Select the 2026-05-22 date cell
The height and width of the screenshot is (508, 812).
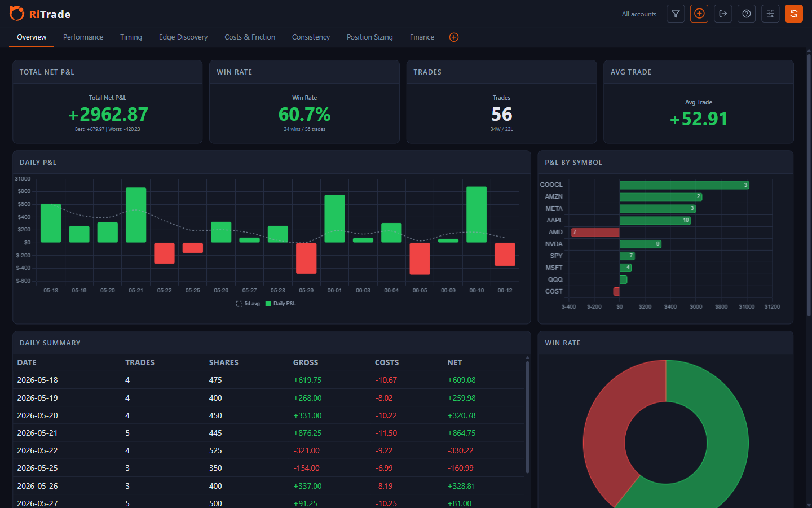tap(37, 450)
